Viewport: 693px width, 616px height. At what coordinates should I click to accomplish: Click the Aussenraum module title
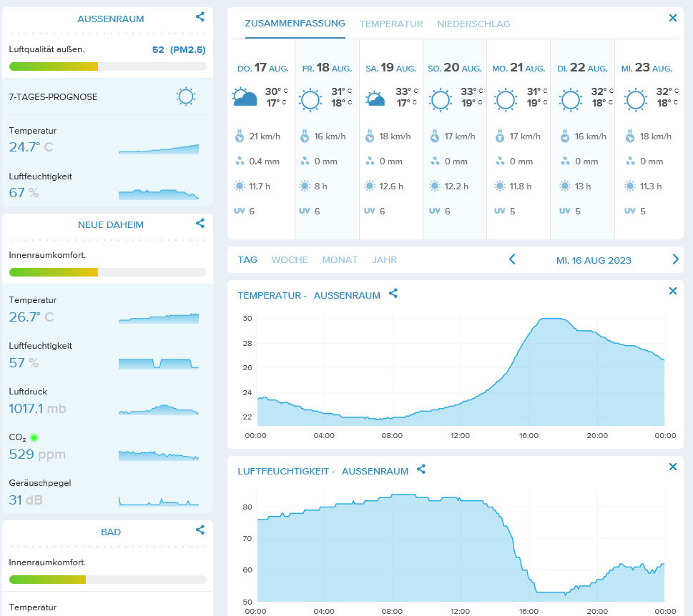coord(110,19)
